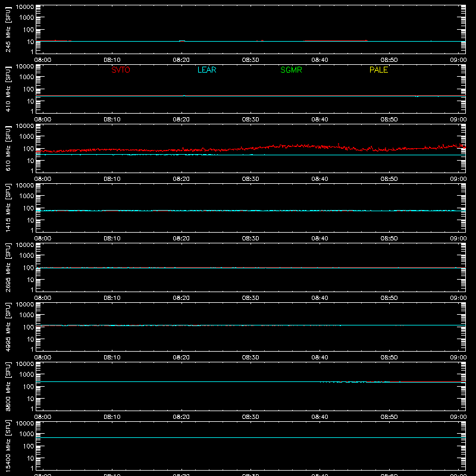Viewport: 476px width, 476px height.
Task: Click the 100 tick on the 610 MHz plot
Action: (29, 149)
